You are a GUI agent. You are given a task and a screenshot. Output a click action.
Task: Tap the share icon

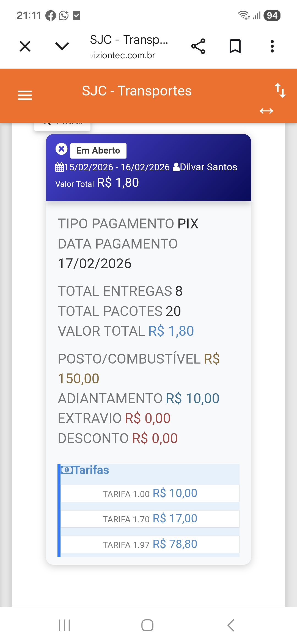click(x=198, y=46)
